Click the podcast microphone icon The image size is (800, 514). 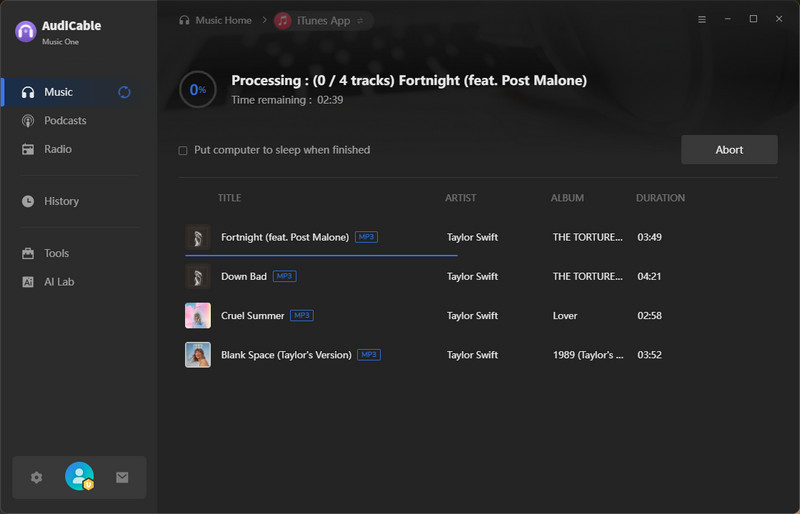(x=28, y=121)
